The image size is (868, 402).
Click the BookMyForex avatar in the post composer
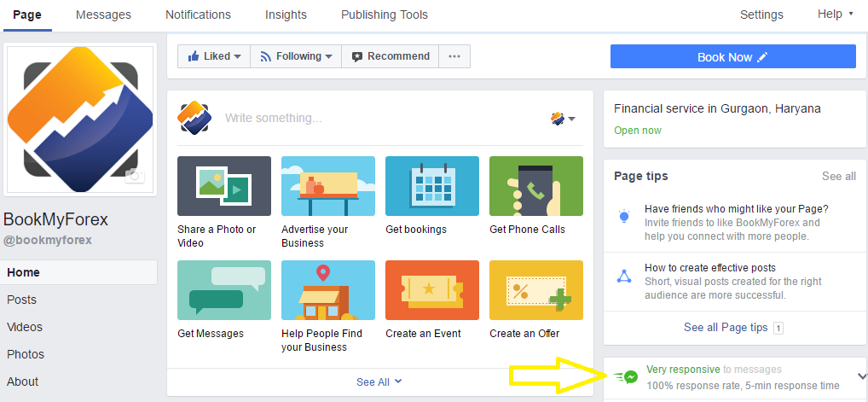point(194,118)
